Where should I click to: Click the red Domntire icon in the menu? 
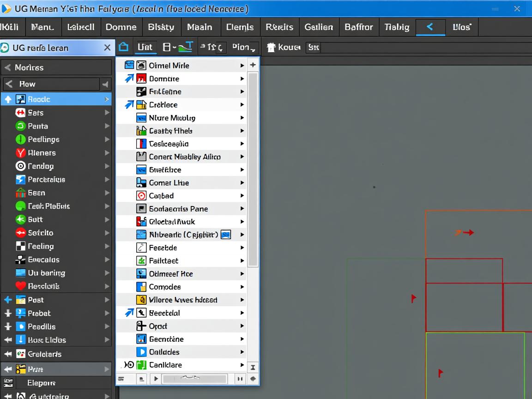click(x=141, y=79)
